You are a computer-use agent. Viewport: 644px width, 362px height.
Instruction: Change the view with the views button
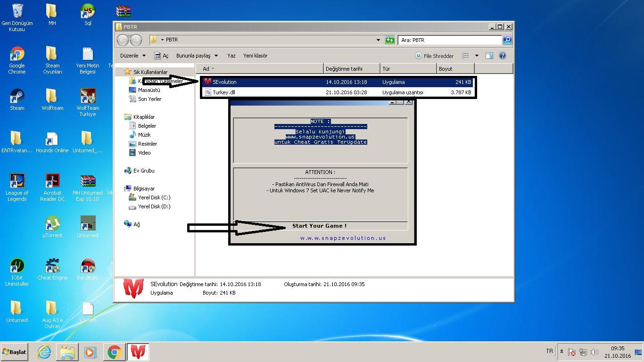[465, 56]
